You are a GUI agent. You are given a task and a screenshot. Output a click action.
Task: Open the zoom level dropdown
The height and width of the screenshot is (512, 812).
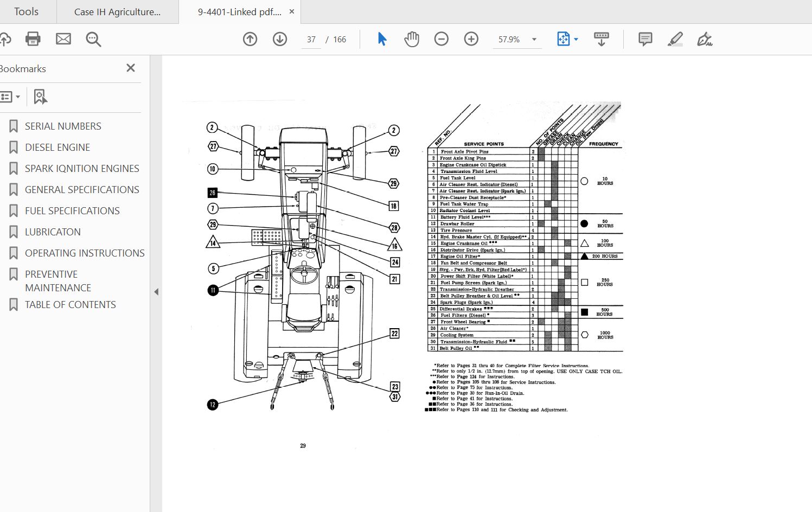[x=534, y=40]
